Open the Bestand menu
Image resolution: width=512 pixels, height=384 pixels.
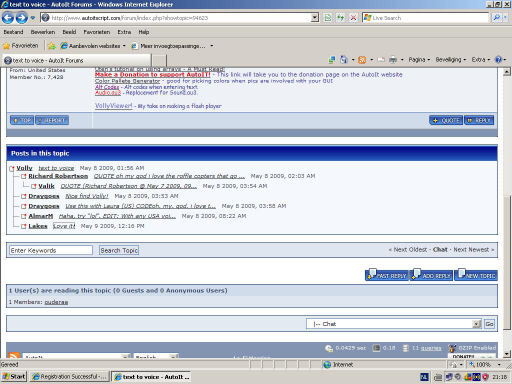pos(13,32)
